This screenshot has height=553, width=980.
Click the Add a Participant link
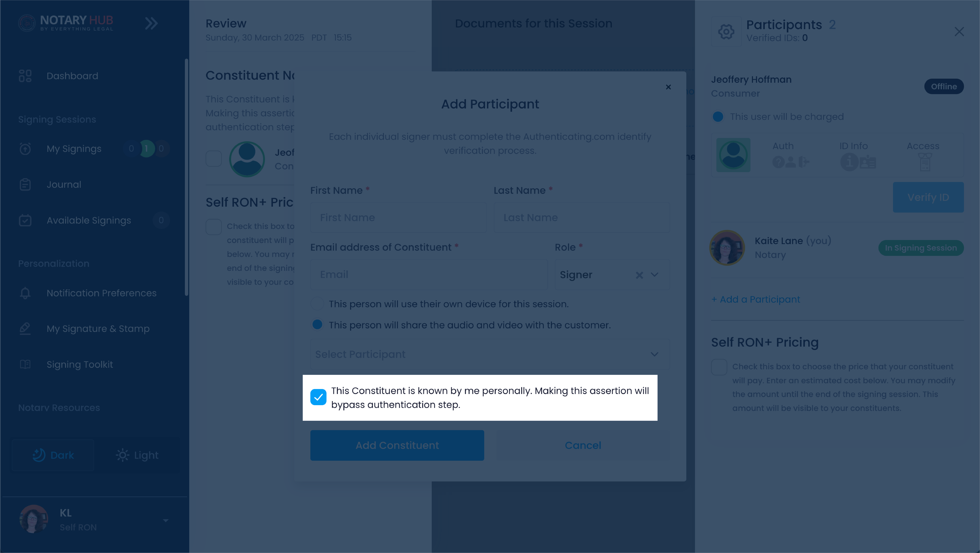756,299
